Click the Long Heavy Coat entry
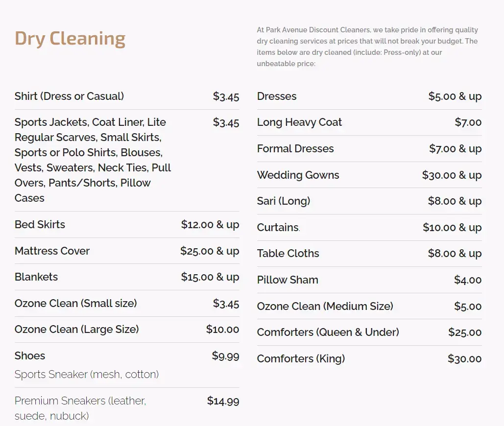Viewport: 504px width, 426px height. tap(299, 122)
